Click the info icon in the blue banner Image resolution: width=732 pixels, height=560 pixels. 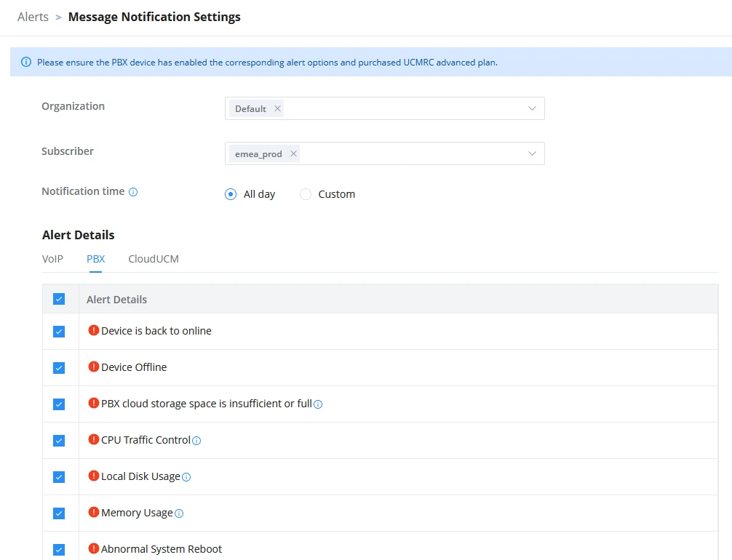[26, 62]
